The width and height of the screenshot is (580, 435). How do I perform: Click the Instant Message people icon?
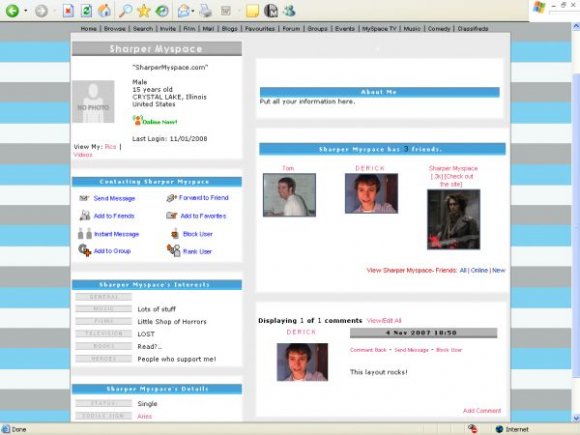coord(85,233)
